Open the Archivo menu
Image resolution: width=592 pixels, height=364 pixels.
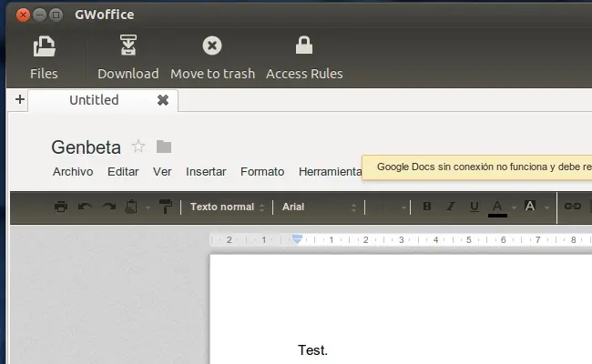click(73, 172)
